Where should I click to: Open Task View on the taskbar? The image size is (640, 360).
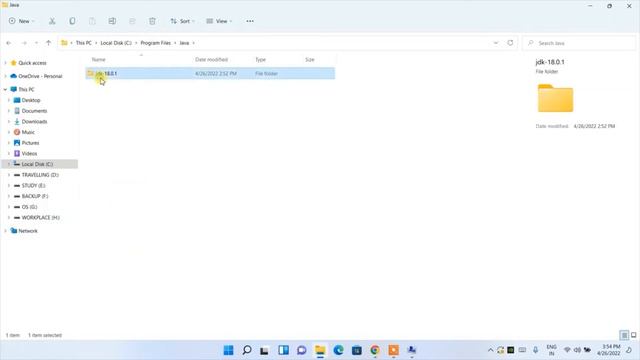point(264,350)
